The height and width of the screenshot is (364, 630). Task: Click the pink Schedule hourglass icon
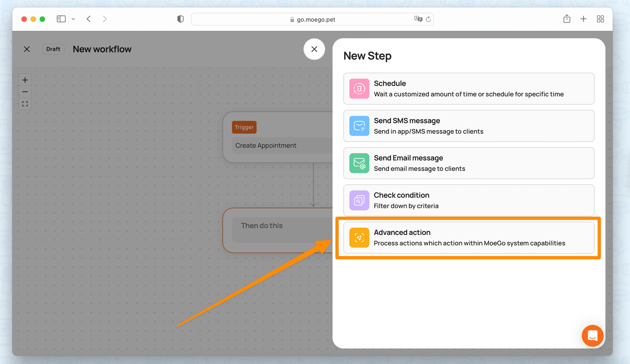click(359, 89)
